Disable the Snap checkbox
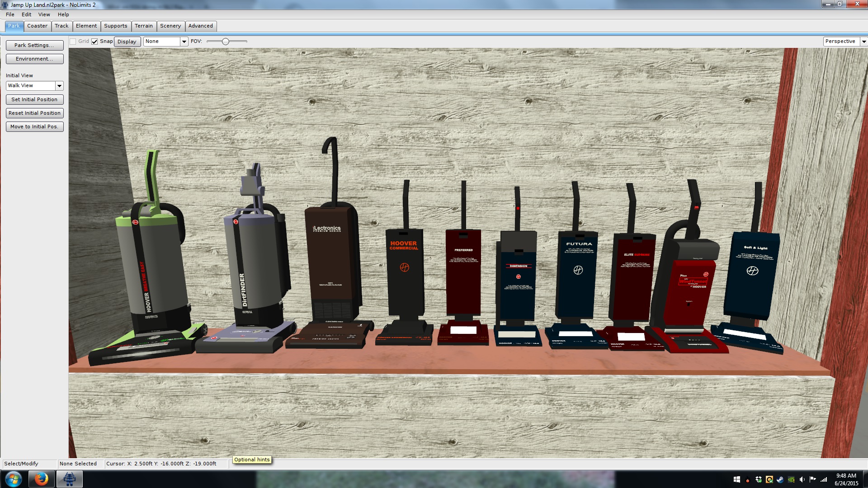868x488 pixels. (94, 42)
